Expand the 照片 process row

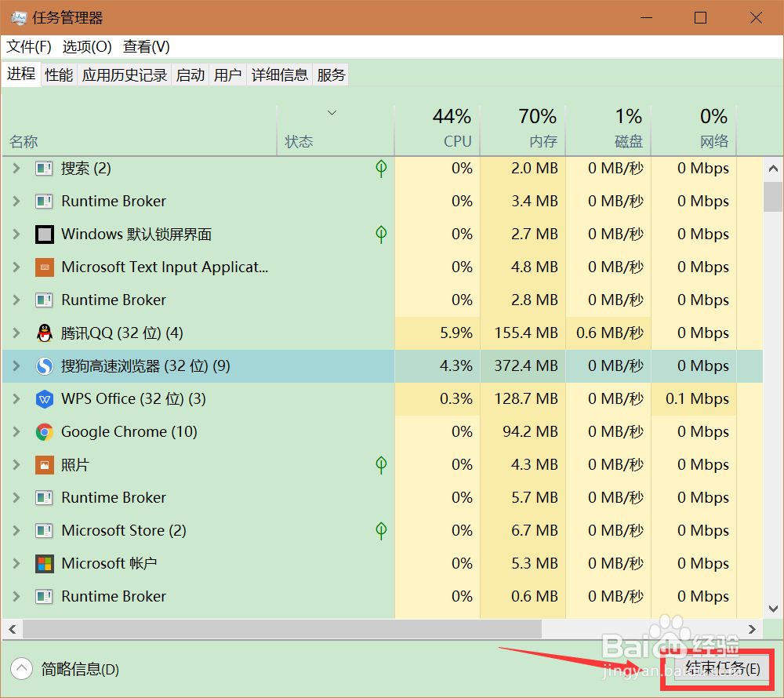(x=16, y=465)
